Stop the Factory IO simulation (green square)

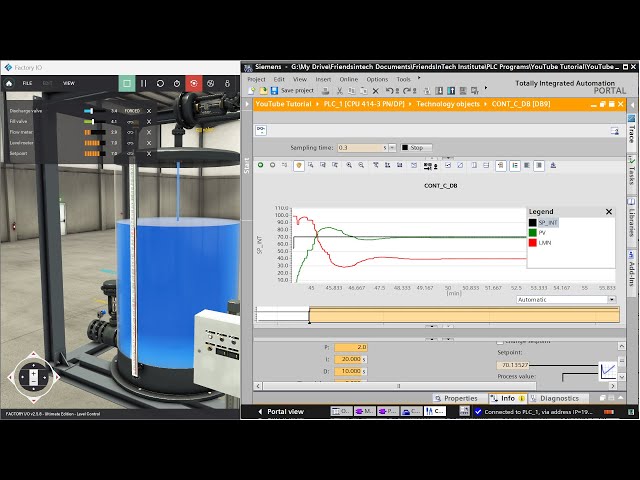(x=127, y=83)
